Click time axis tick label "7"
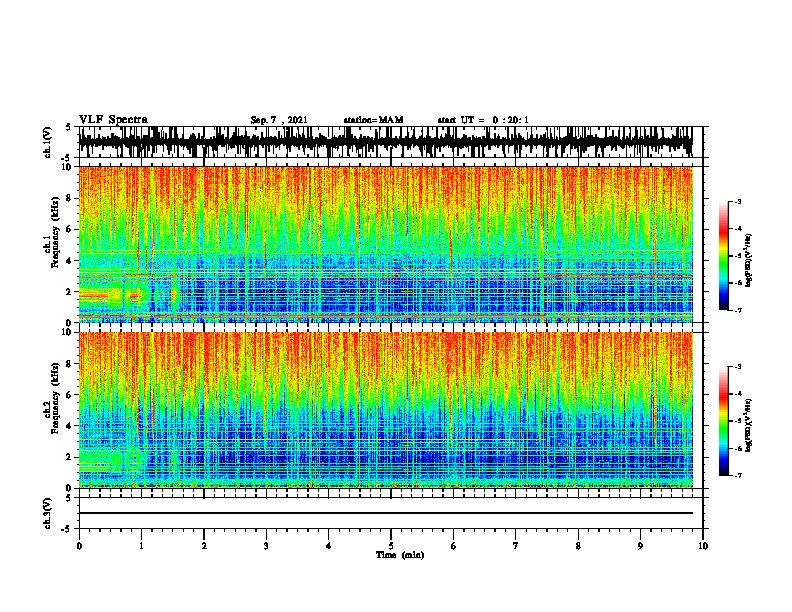The image size is (792, 612). [516, 546]
